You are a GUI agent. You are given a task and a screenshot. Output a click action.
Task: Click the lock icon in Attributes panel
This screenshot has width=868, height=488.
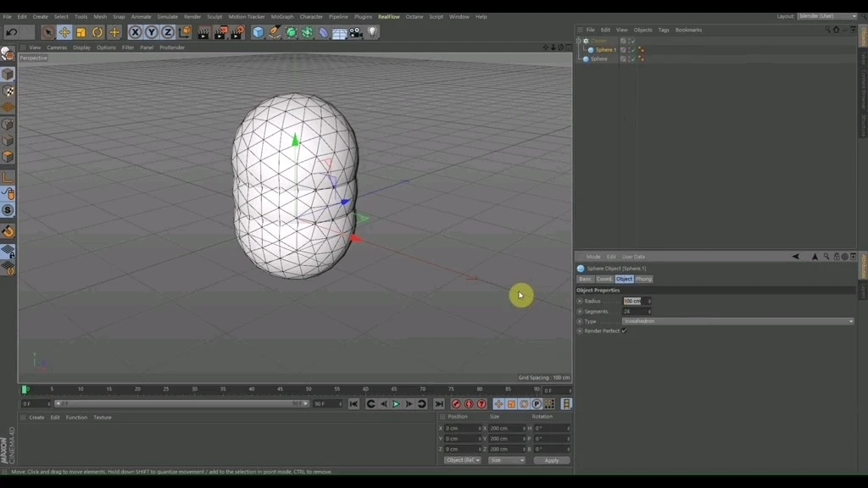pos(837,257)
